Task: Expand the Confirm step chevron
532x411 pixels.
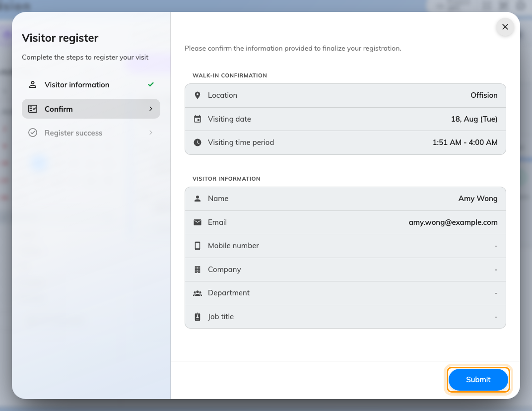Action: point(151,109)
